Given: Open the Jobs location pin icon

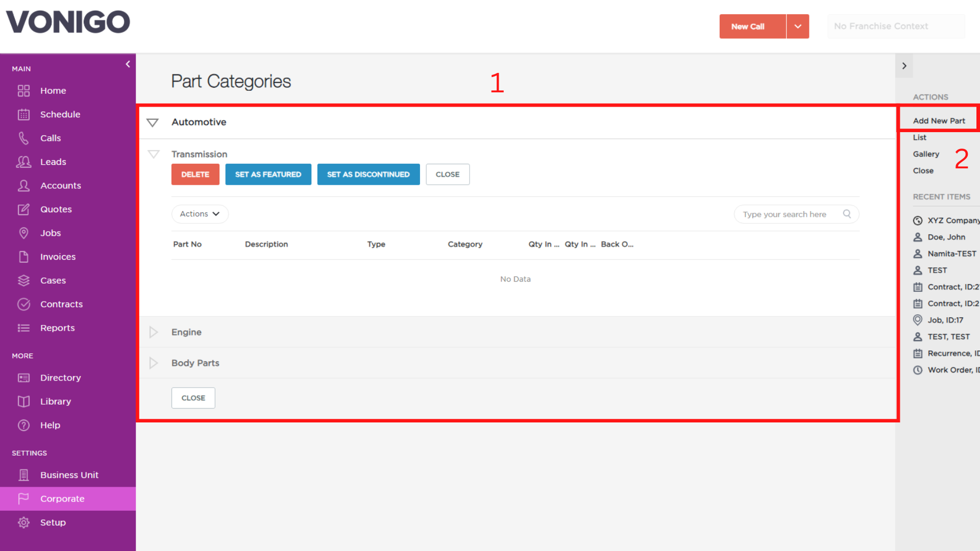Looking at the screenshot, I should (23, 233).
